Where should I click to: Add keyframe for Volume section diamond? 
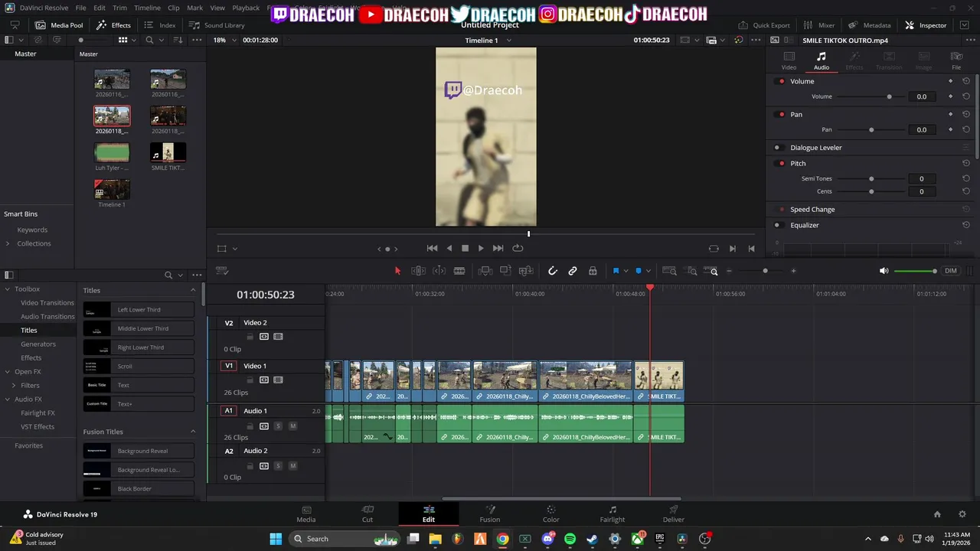click(x=951, y=81)
